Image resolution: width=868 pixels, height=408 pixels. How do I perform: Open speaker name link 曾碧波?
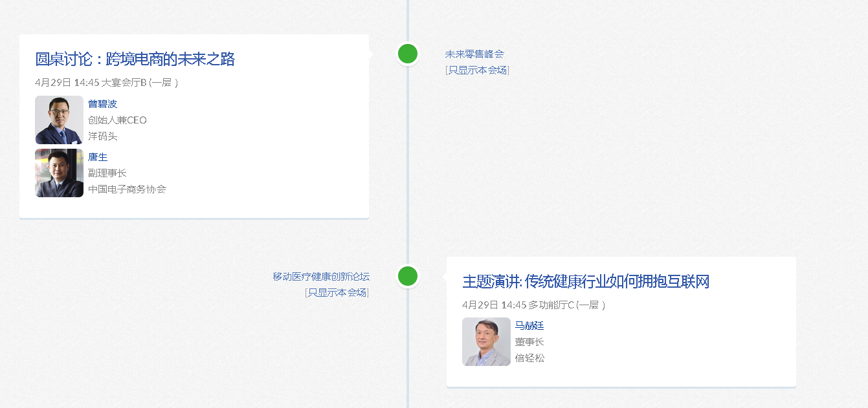click(102, 104)
